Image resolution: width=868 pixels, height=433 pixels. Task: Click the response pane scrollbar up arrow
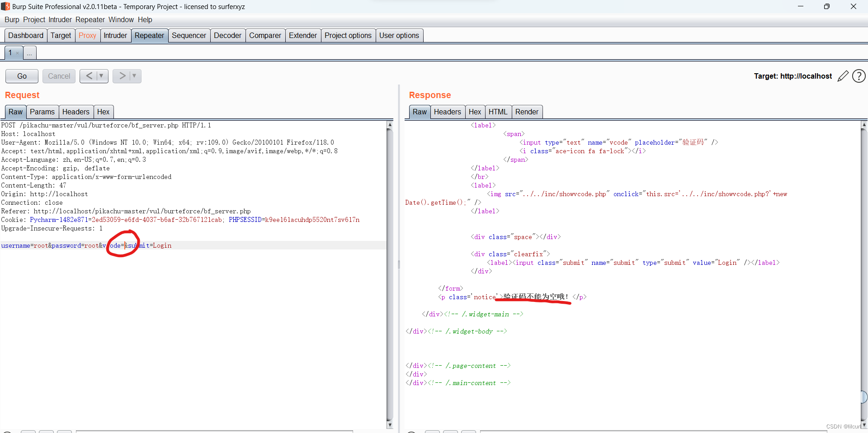tap(864, 124)
